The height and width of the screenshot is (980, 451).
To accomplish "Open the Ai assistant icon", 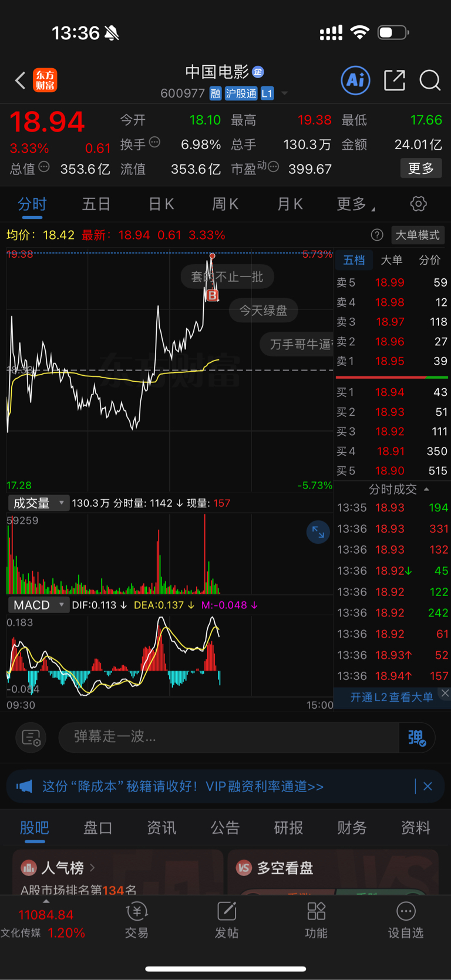I will tap(355, 80).
